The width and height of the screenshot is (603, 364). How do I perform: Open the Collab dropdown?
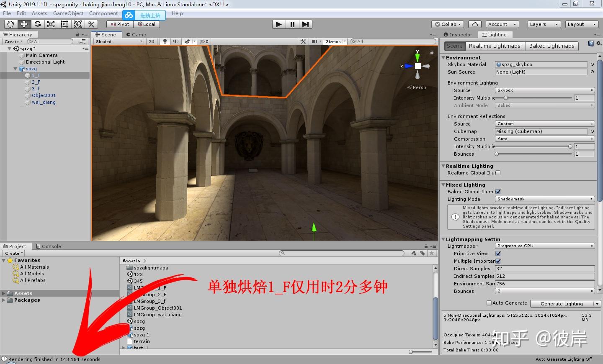[448, 24]
